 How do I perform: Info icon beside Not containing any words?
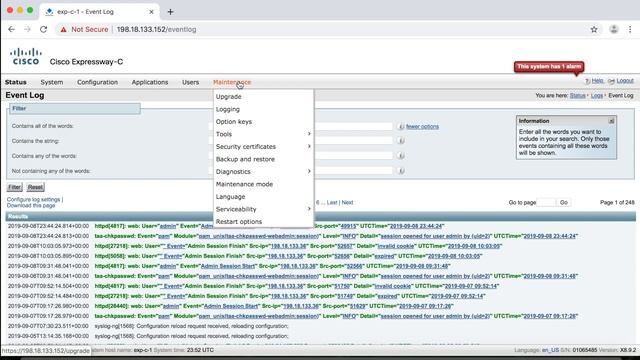point(401,171)
